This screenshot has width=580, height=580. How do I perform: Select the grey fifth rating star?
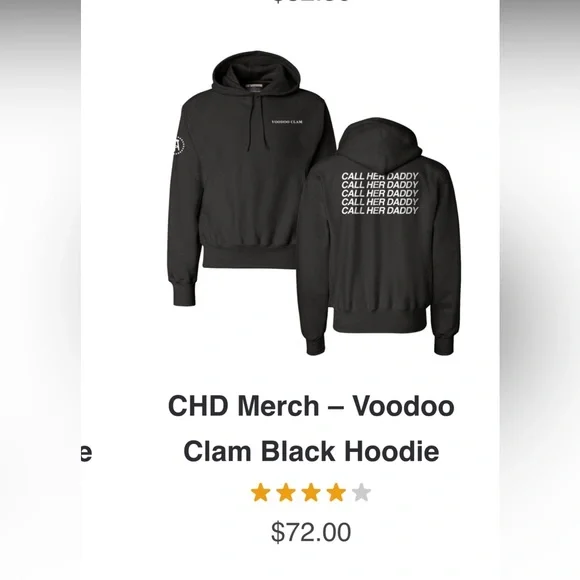[x=361, y=493]
